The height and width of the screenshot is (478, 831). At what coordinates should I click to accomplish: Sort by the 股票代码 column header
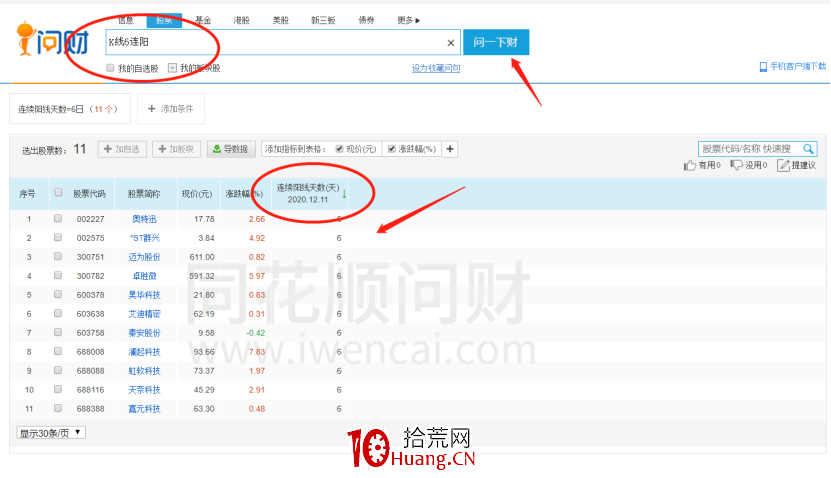(89, 194)
